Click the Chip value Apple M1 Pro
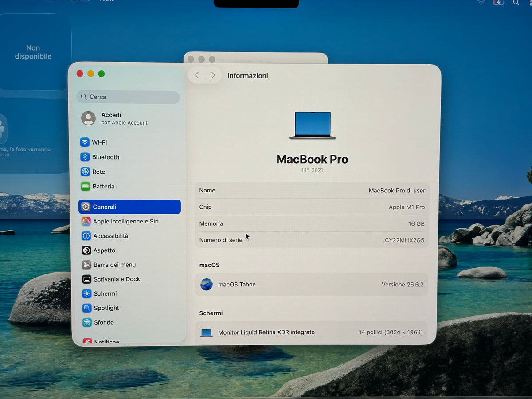The width and height of the screenshot is (532, 399). [407, 207]
